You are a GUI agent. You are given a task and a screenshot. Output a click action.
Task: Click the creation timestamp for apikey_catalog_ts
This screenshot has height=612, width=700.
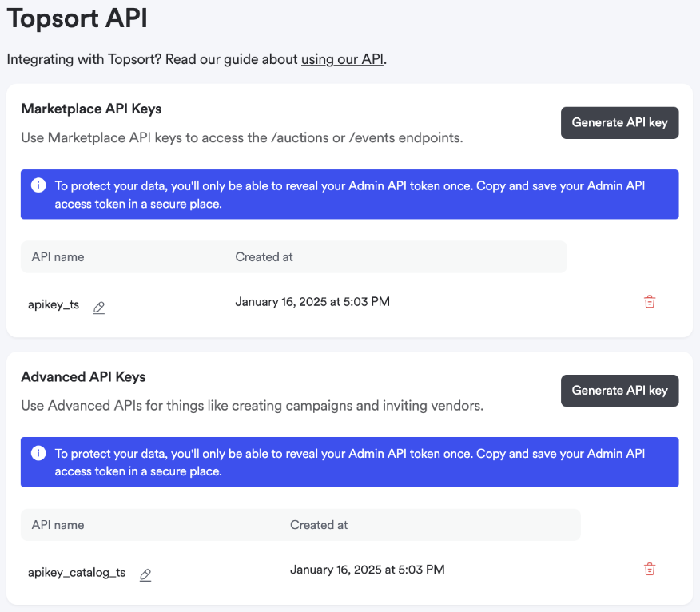pyautogui.click(x=368, y=570)
